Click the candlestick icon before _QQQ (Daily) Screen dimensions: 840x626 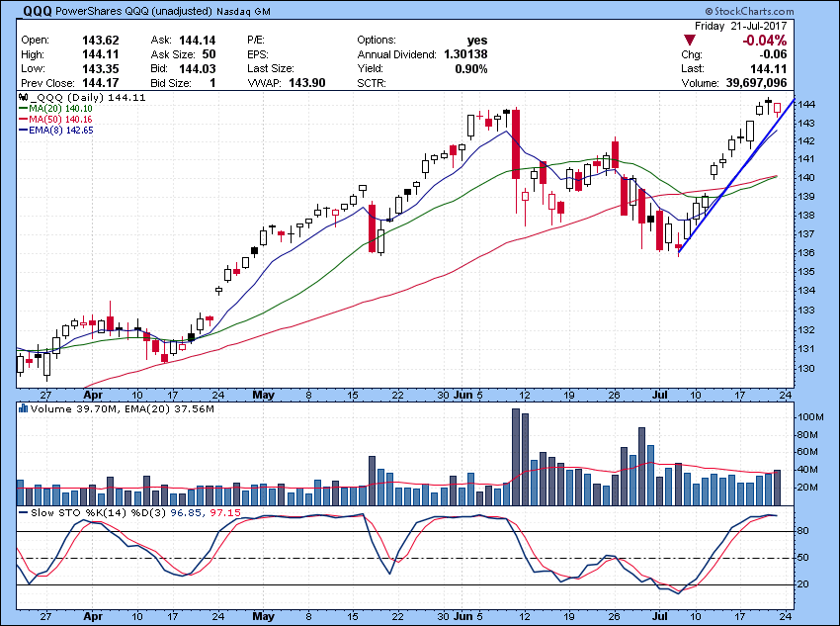(23, 98)
